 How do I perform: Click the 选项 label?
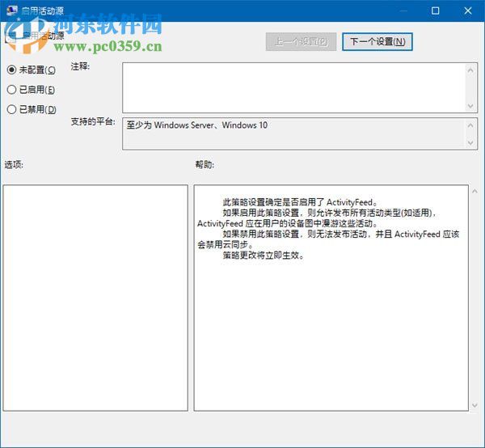(14, 165)
